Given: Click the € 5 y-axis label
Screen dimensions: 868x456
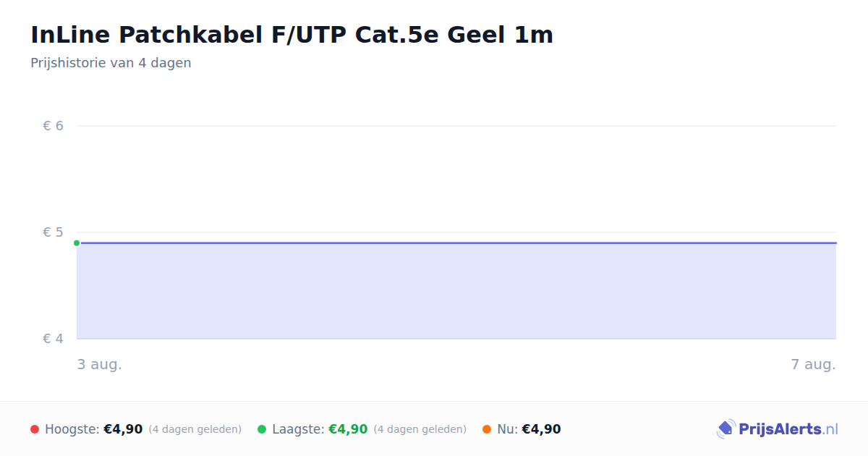Looking at the screenshot, I should (54, 232).
